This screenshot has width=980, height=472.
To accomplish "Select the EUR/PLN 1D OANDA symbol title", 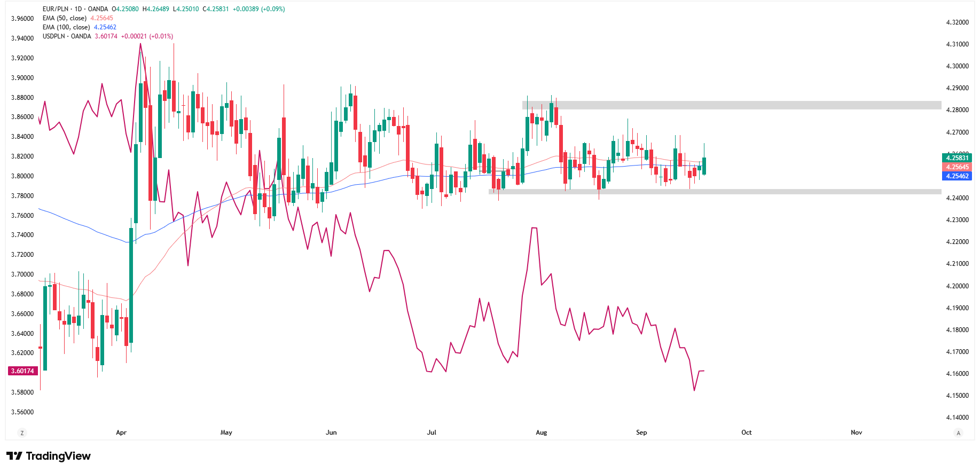I will click(x=75, y=9).
